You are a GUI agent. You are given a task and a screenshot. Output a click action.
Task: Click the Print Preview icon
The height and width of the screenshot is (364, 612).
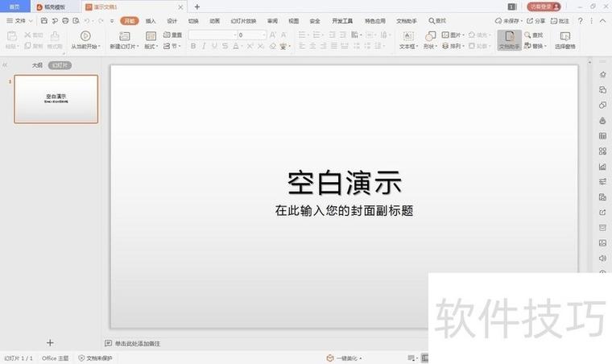pos(76,21)
